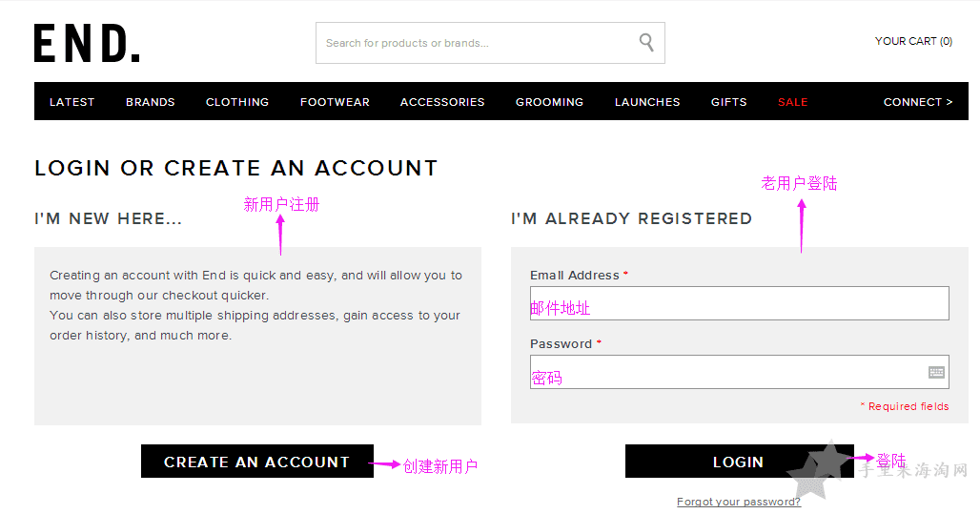Click the END. logo
Screen dimensions: 980x514
87,43
